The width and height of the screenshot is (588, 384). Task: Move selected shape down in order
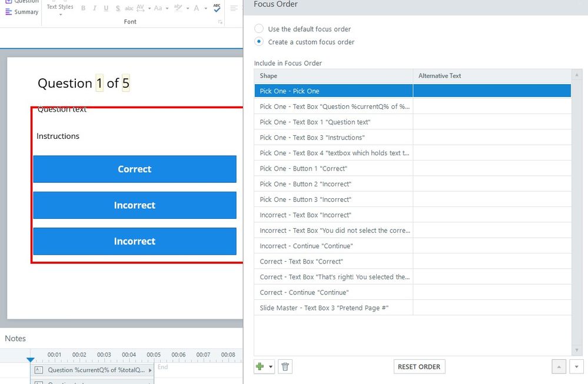576,367
